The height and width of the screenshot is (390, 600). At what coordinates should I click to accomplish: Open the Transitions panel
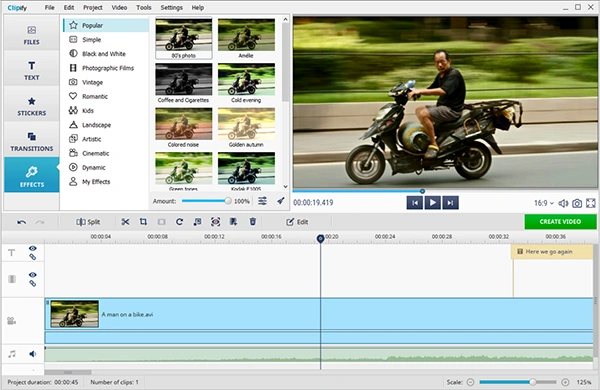point(31,141)
